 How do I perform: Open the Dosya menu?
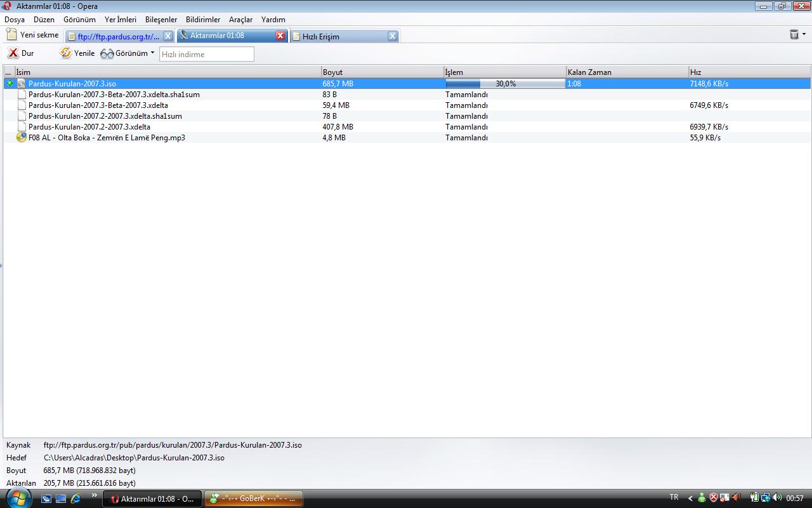(x=15, y=20)
